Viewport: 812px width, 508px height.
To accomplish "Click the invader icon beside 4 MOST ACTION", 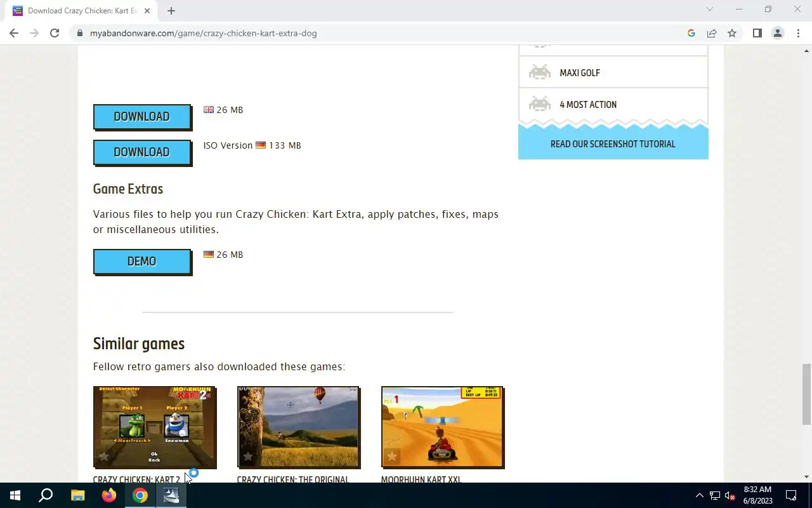I will (540, 104).
